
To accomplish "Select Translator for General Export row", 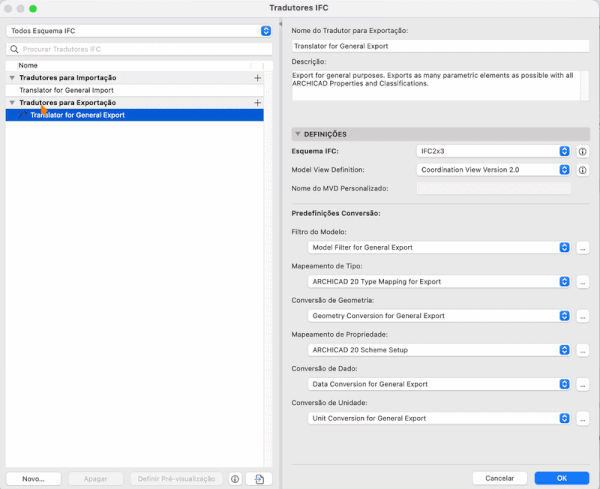I will (x=134, y=115).
